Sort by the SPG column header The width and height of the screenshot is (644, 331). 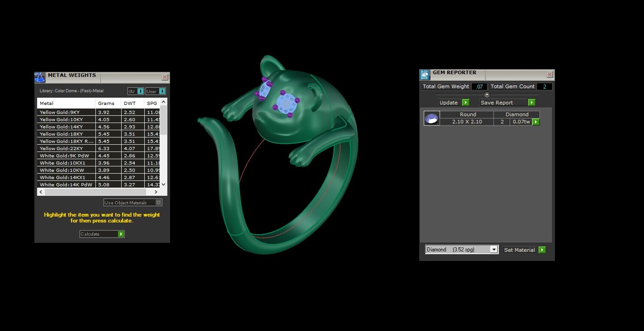pos(152,103)
